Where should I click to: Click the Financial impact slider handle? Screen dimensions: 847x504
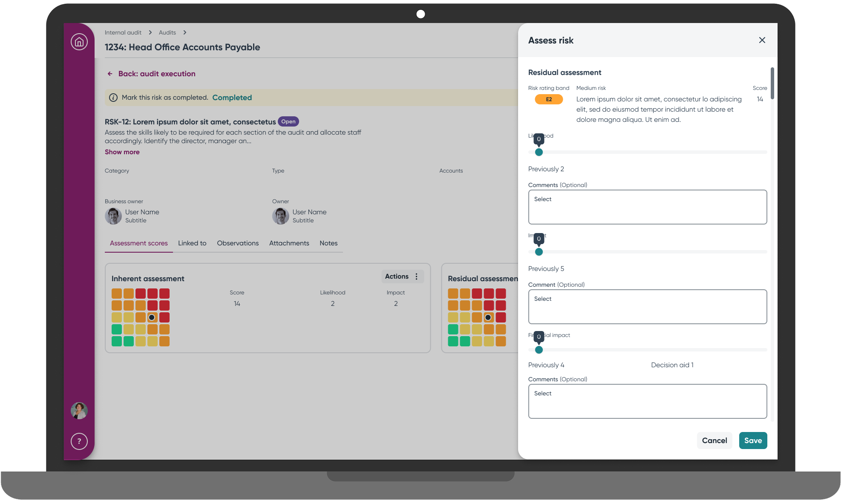pyautogui.click(x=539, y=350)
